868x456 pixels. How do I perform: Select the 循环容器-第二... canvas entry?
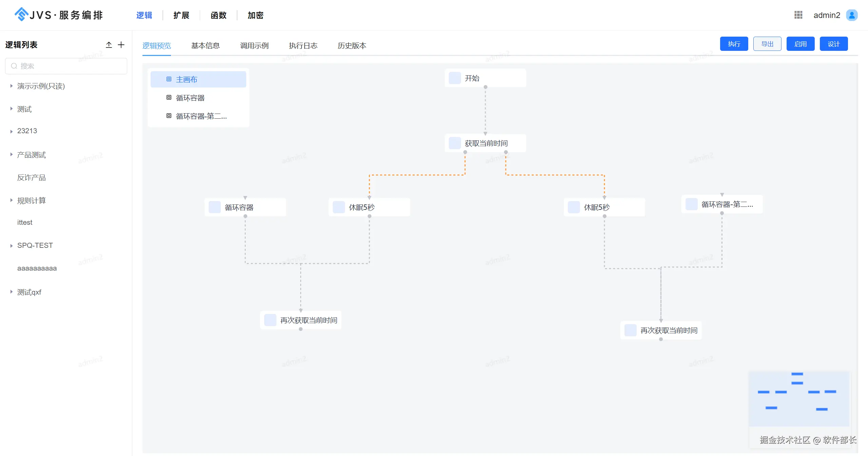click(201, 116)
